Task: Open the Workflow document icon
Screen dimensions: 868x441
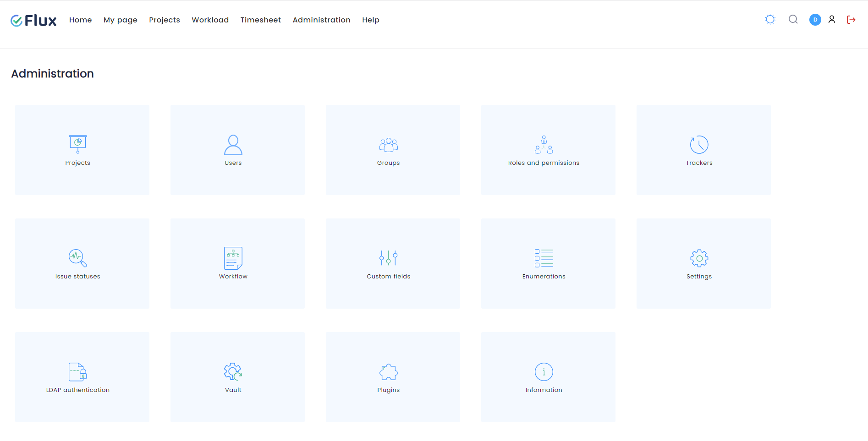Action: click(x=233, y=258)
